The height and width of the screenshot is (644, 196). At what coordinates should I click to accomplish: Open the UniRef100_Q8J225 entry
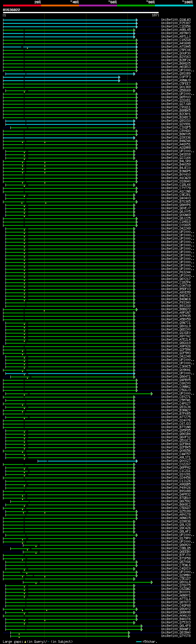pyautogui.click(x=176, y=219)
